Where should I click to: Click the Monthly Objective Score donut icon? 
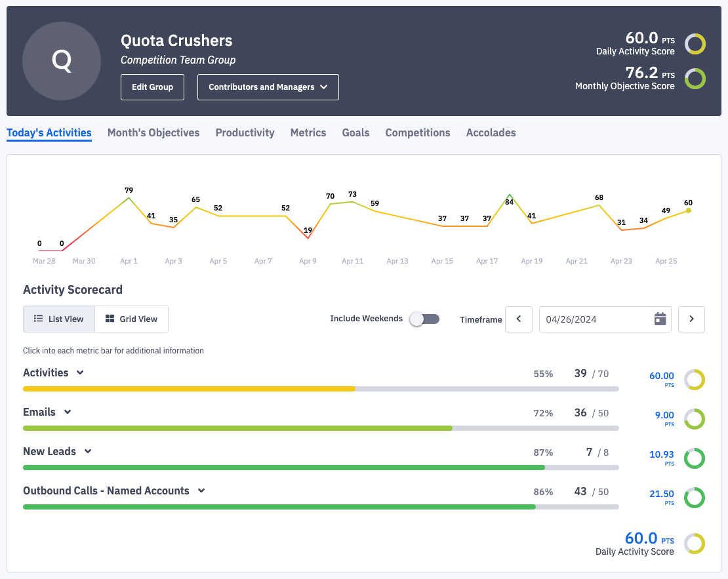(x=695, y=79)
